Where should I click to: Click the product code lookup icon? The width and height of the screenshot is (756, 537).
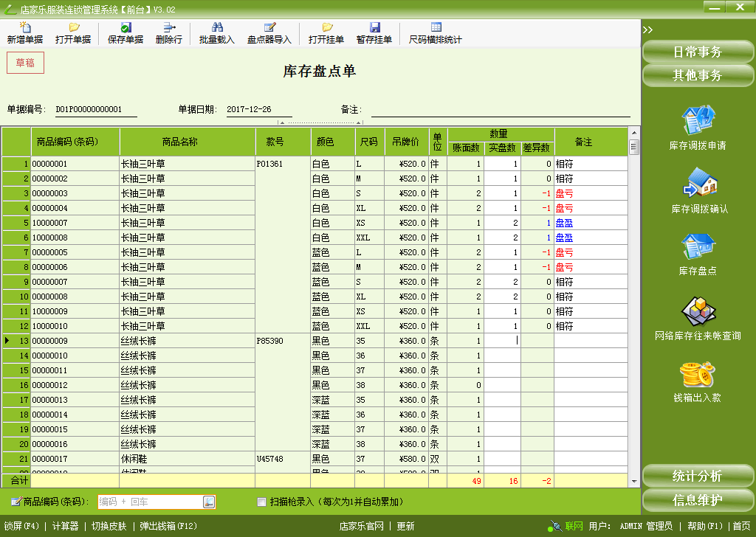click(209, 502)
